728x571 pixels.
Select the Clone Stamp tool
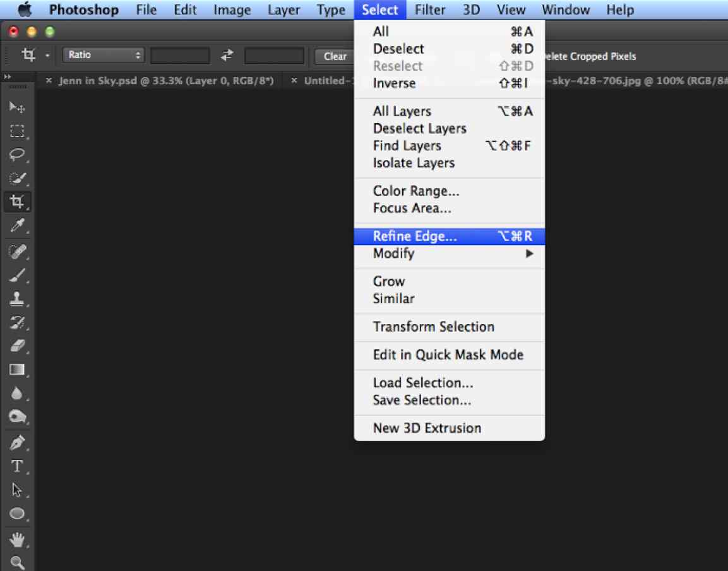click(17, 299)
